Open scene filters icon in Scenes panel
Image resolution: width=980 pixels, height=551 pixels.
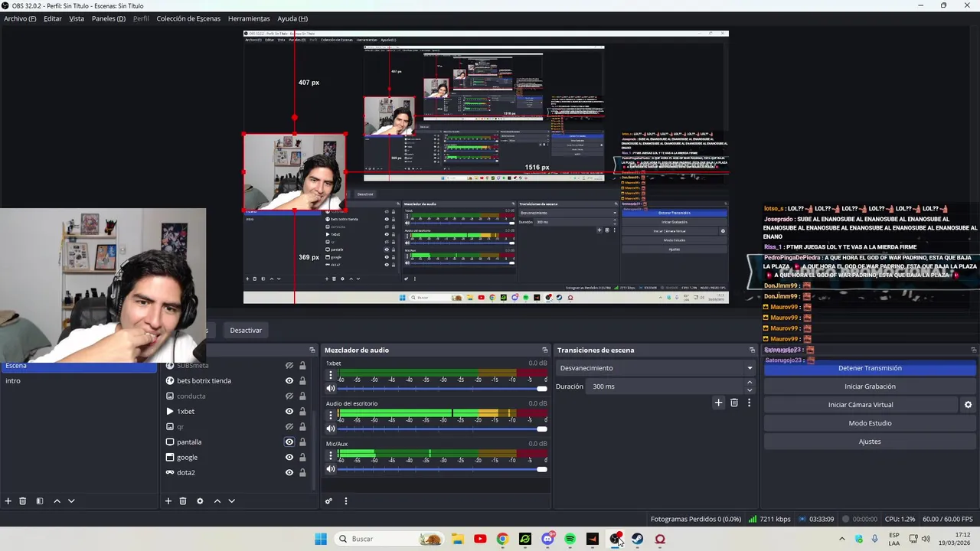40,501
